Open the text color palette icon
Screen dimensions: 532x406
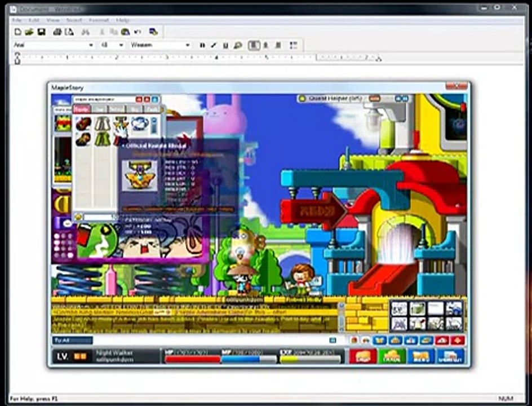point(238,45)
